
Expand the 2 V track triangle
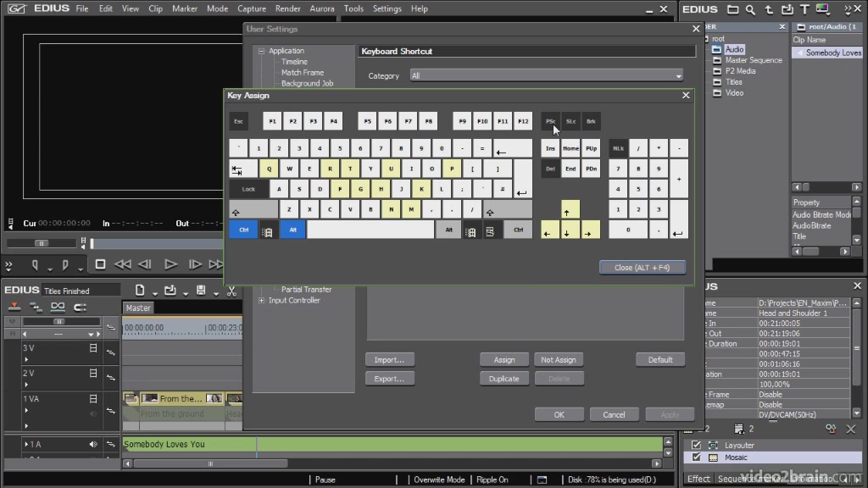[26, 385]
